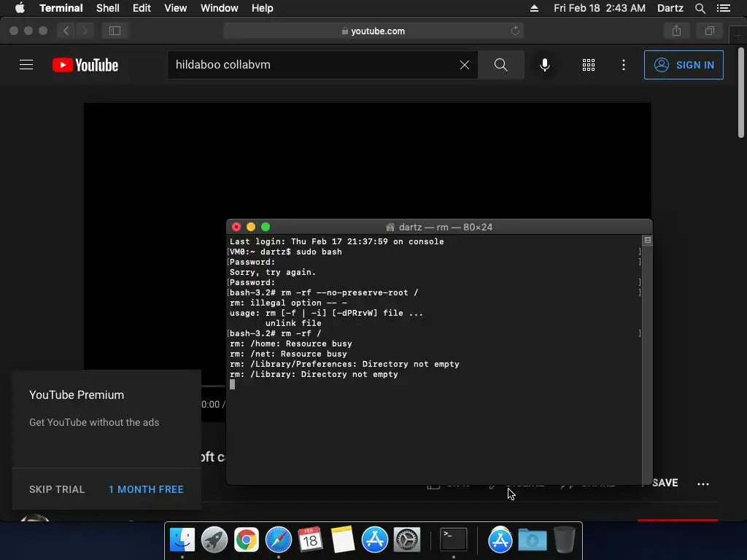Zoom the Terminal window green button

click(x=266, y=227)
